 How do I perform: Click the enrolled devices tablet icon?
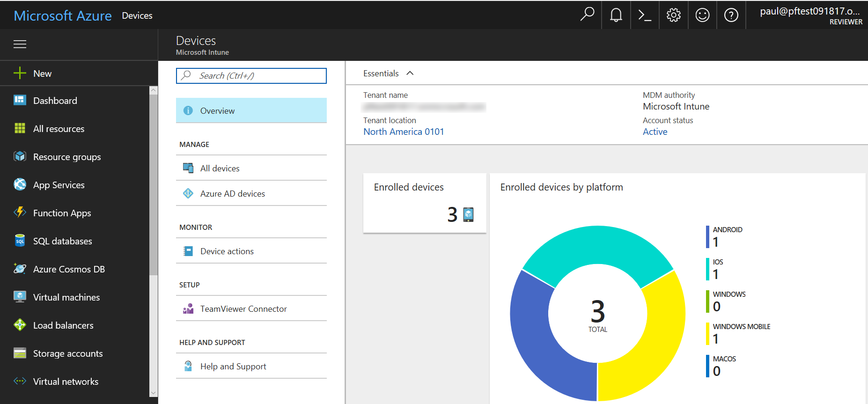tap(468, 214)
